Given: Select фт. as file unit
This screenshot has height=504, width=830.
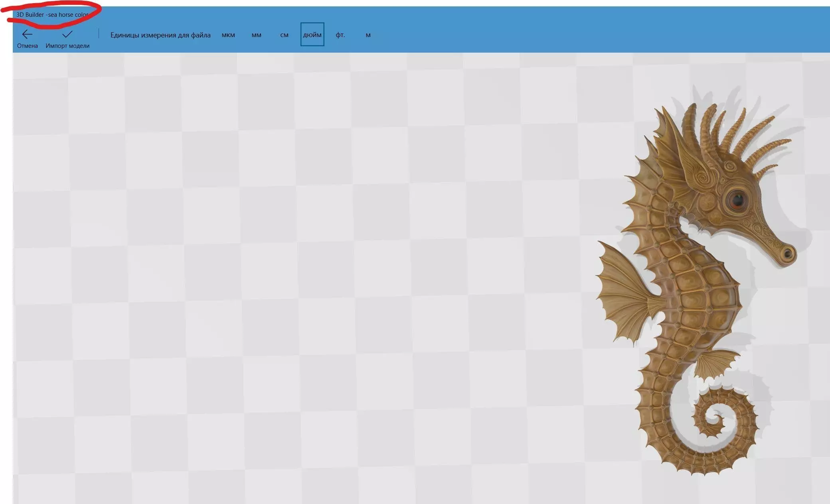Looking at the screenshot, I should [340, 35].
